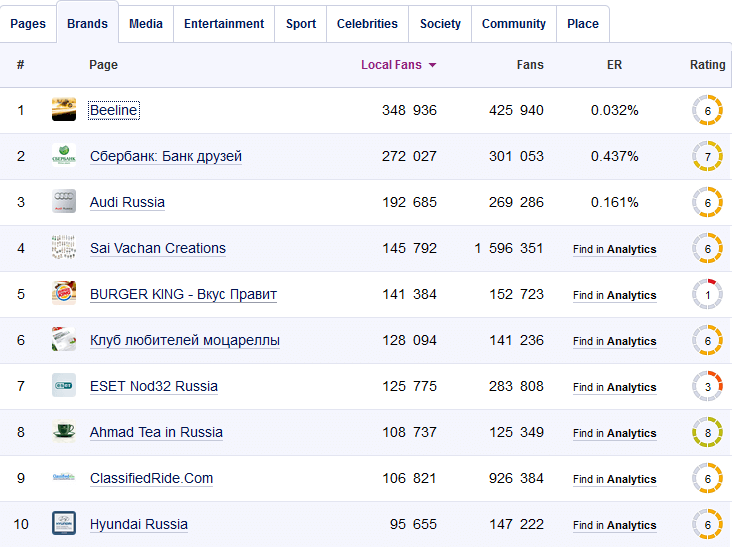Open the Celebrities tab
The image size is (732, 547).
[367, 24]
